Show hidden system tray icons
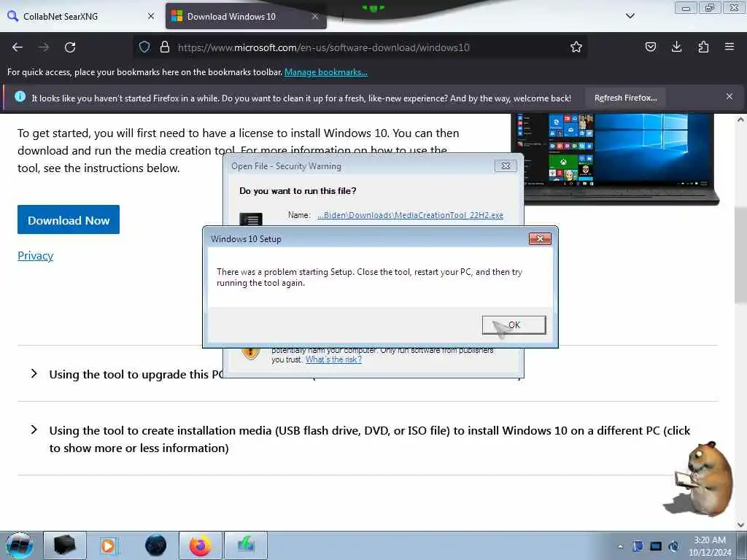The image size is (747, 560). click(620, 546)
